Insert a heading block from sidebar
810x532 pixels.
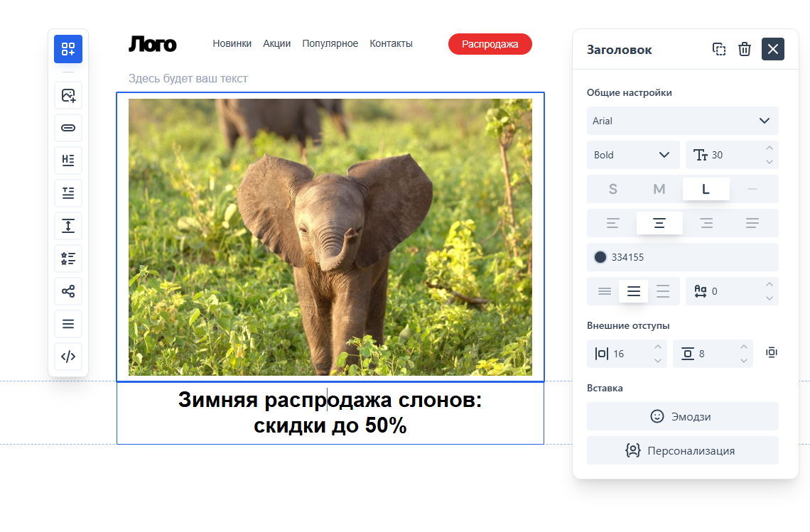pyautogui.click(x=68, y=161)
